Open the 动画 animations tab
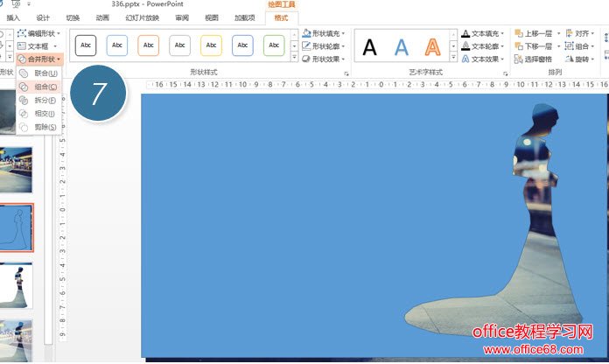The height and width of the screenshot is (364, 609). point(102,17)
